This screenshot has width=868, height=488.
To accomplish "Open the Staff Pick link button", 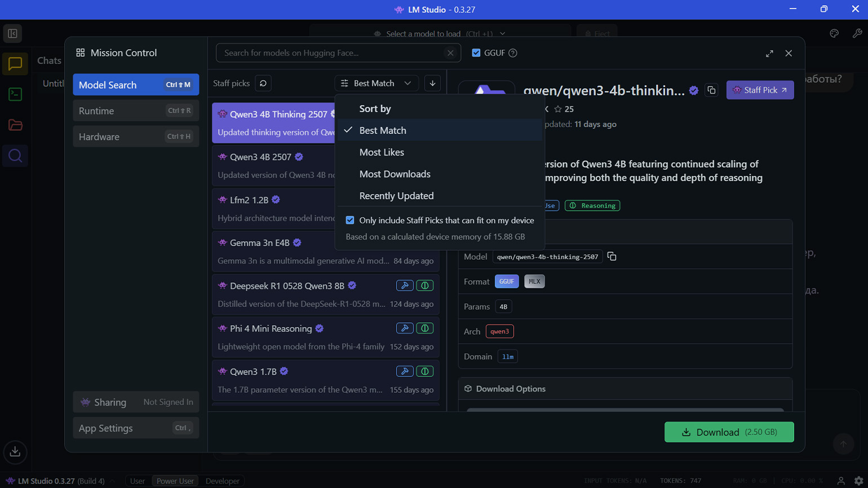I will click(760, 90).
